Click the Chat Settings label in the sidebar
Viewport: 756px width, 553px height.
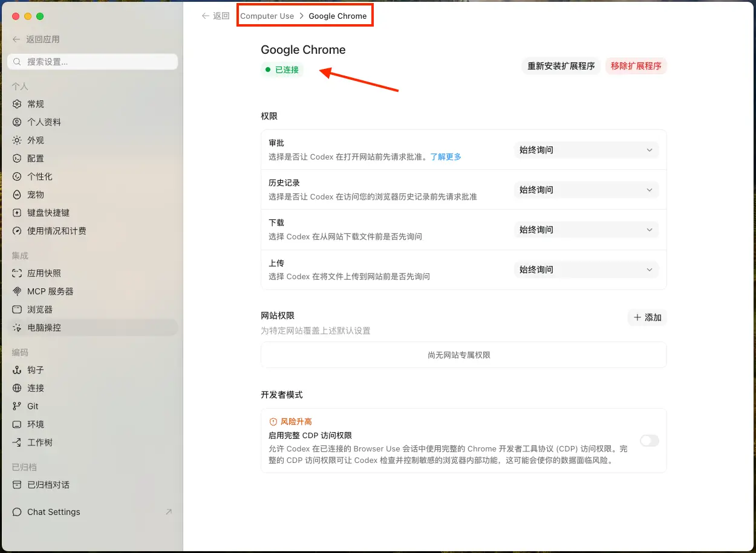(x=54, y=512)
